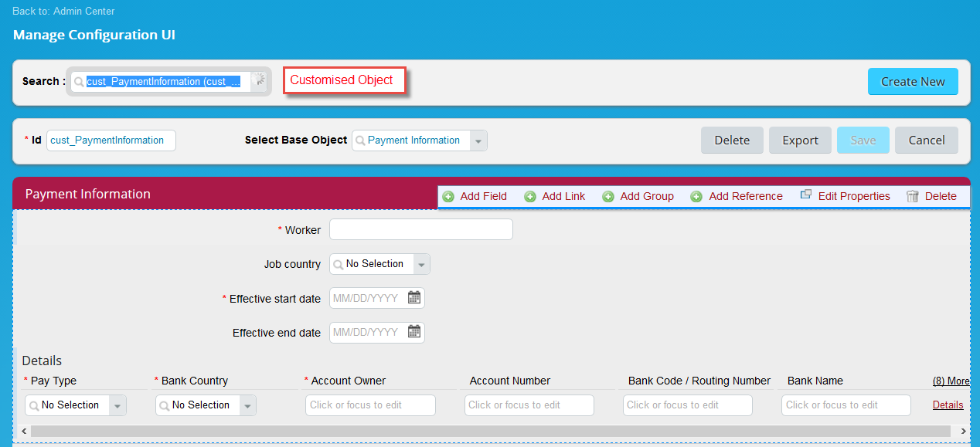Click magnifier icon in Pay Type field
This screenshot has width=980, height=447.
click(x=34, y=405)
